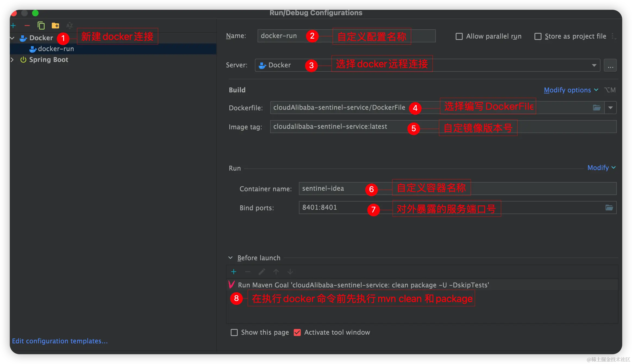Image resolution: width=632 pixels, height=364 pixels.
Task: Click the create new folder icon
Action: click(x=55, y=26)
